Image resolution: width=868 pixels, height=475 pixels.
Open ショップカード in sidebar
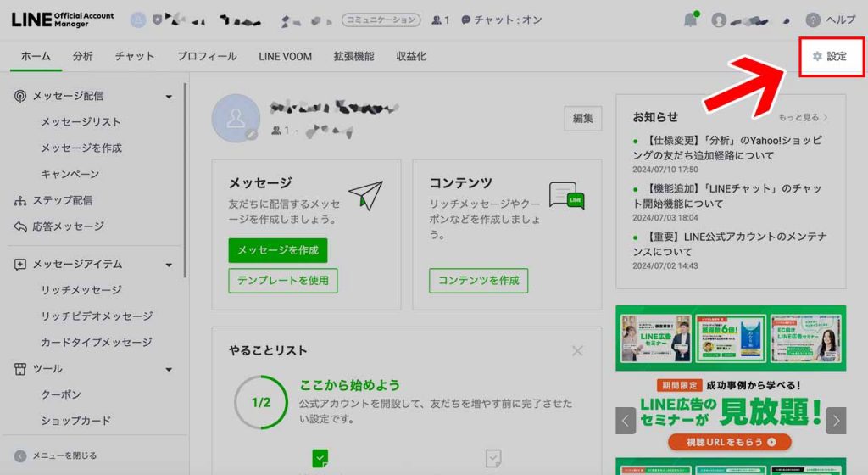pos(75,421)
